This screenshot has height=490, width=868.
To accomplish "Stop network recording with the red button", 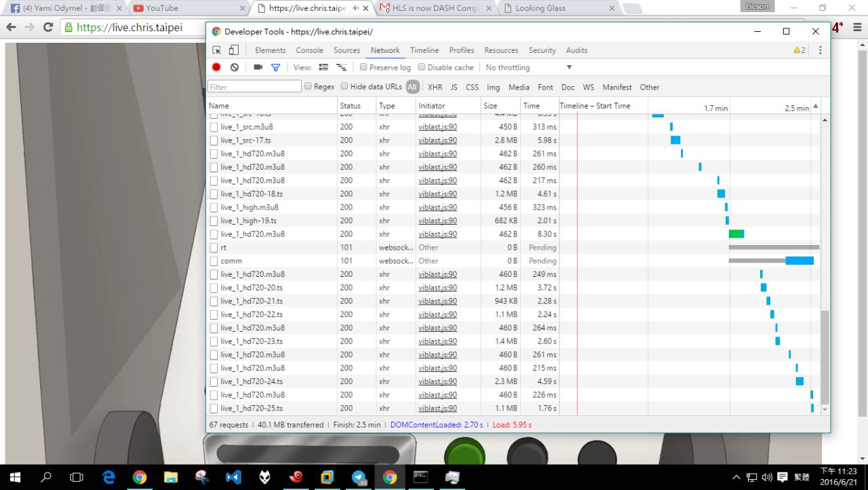I will click(x=216, y=67).
